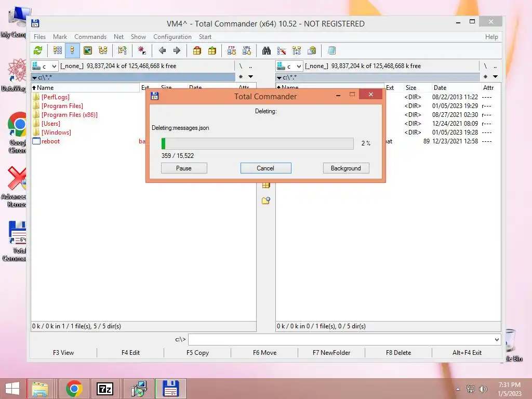
Task: Send the delete operation to Background
Action: pos(345,168)
